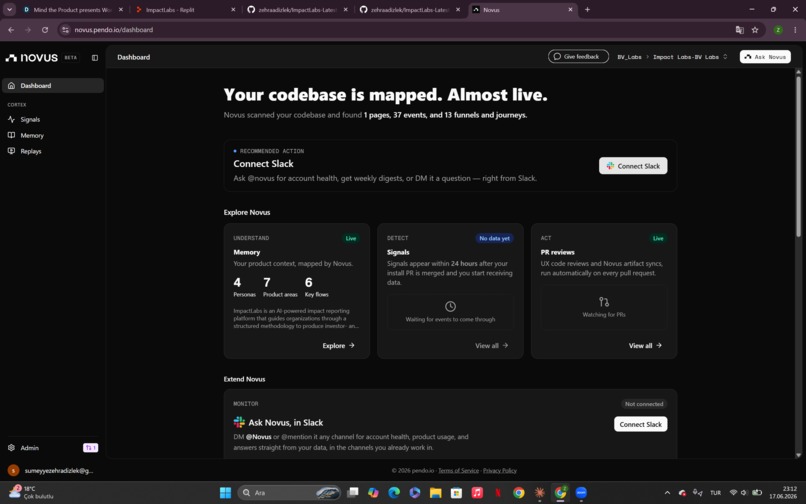This screenshot has height=504, width=806.
Task: Click the No data yet badge
Action: point(494,238)
